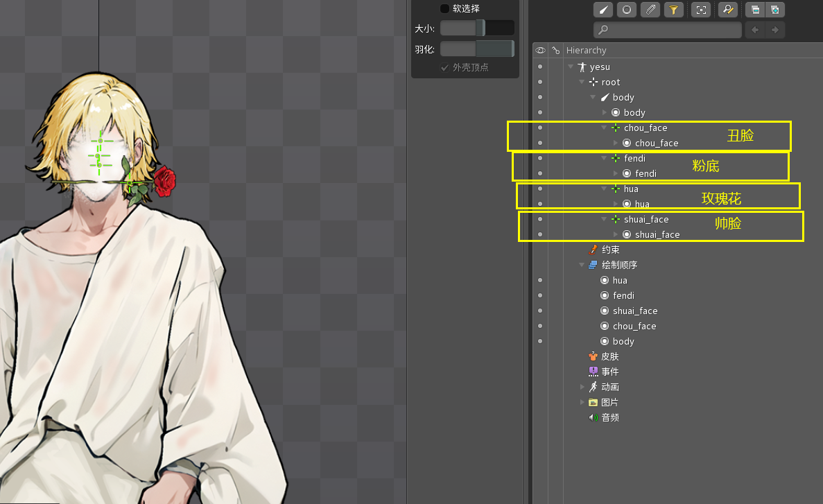Click the 音频 audio item
Screen dimensions: 823x504
pos(609,417)
